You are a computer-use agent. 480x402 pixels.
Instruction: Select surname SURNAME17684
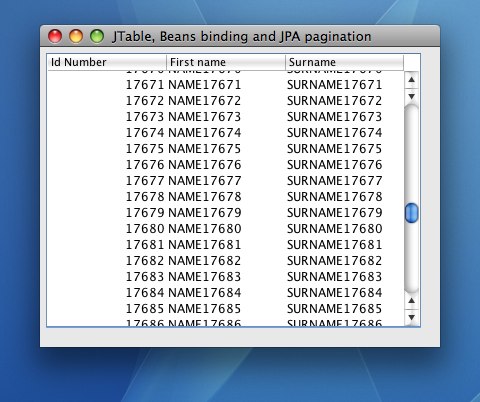345,293
